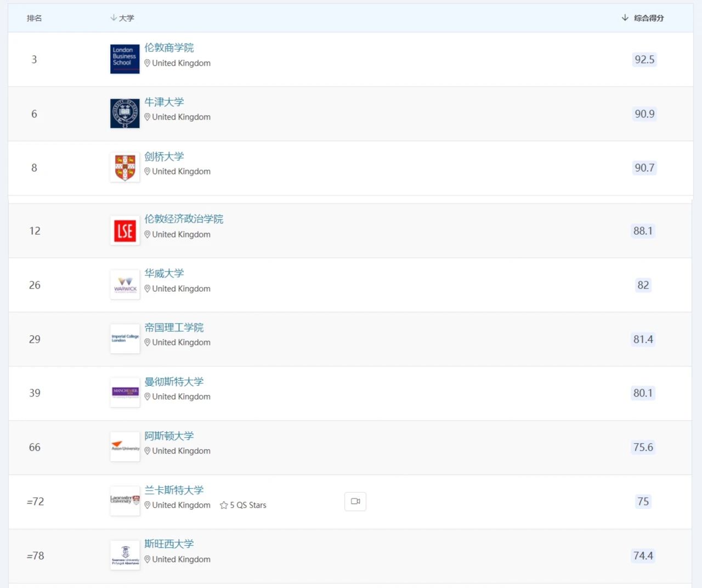Viewport: 702px width, 588px height.
Task: Open the 帝国理工学院 link
Action: click(174, 327)
